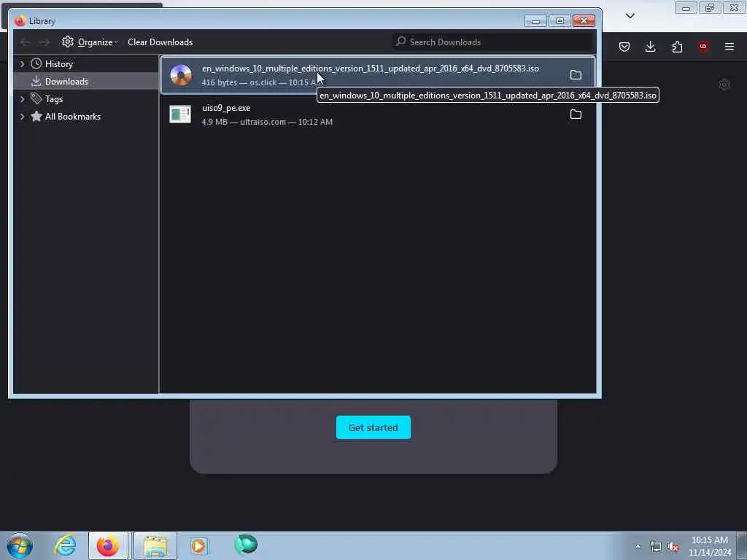
Task: Show hidden system tray icons
Action: tap(638, 546)
